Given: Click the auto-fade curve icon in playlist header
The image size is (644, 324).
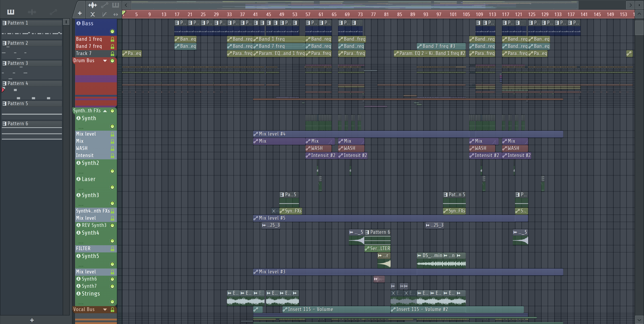Looking at the screenshot, I should tap(104, 14).
